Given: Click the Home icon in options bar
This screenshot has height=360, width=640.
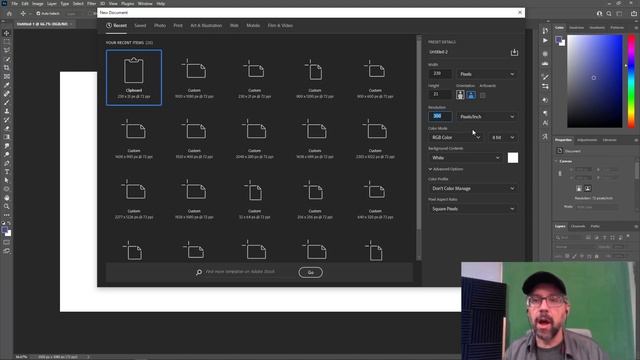Looking at the screenshot, I should pos(9,13).
